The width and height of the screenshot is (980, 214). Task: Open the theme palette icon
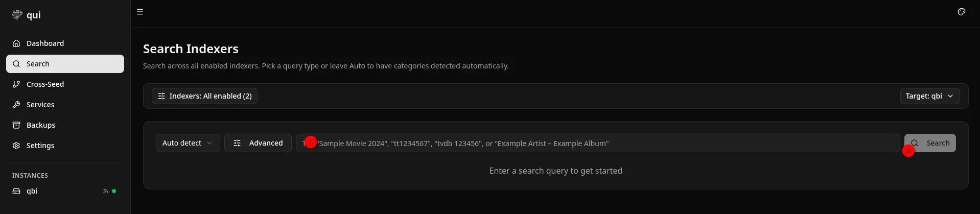pos(961,12)
